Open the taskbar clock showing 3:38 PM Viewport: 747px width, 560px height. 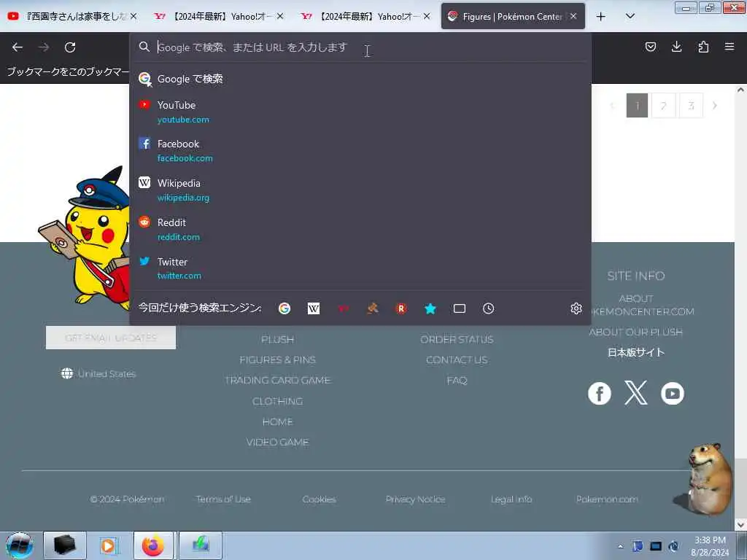[x=710, y=546]
